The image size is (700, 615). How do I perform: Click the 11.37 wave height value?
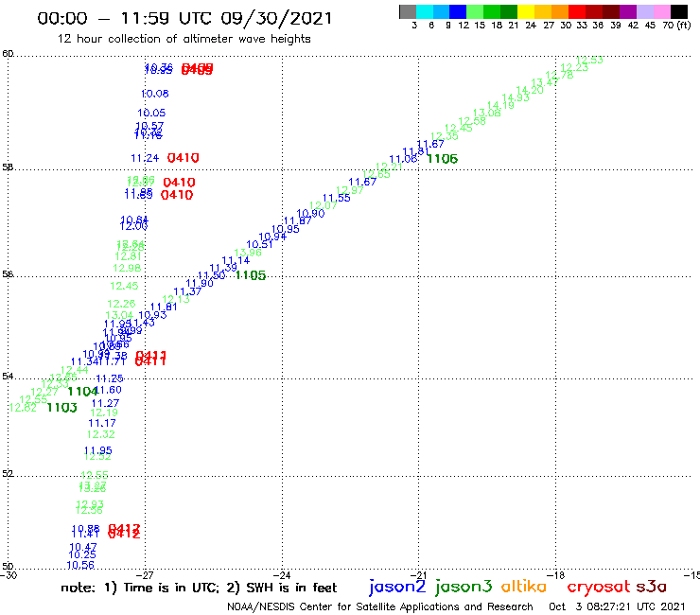click(x=187, y=291)
